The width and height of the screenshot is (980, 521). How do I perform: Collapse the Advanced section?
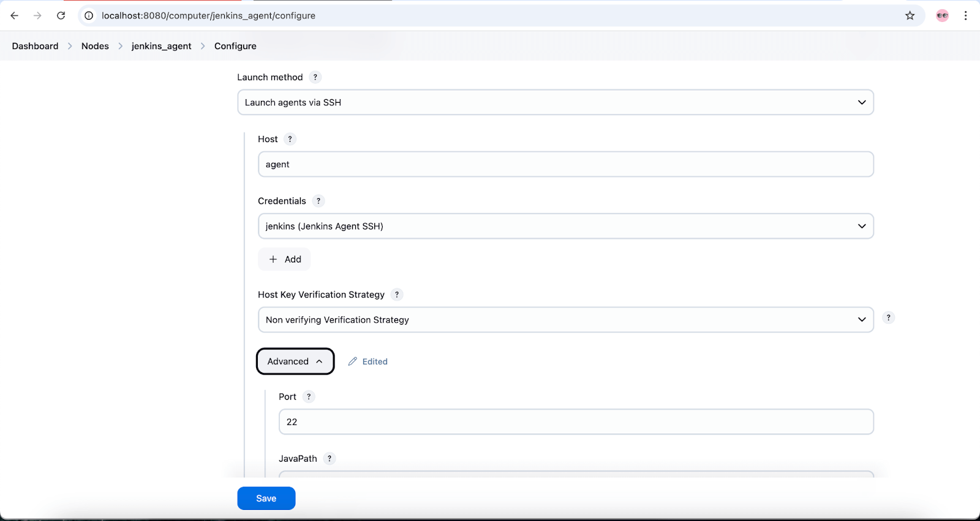tap(295, 361)
